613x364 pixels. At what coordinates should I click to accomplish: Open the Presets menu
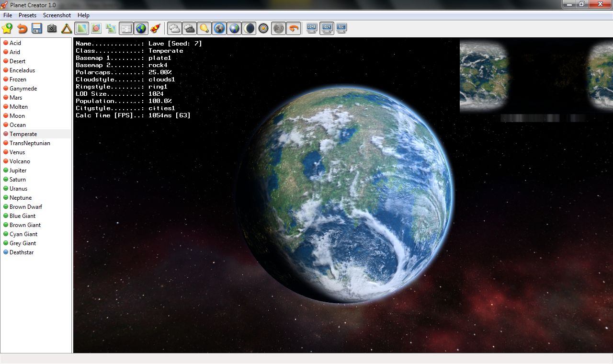[x=27, y=15]
